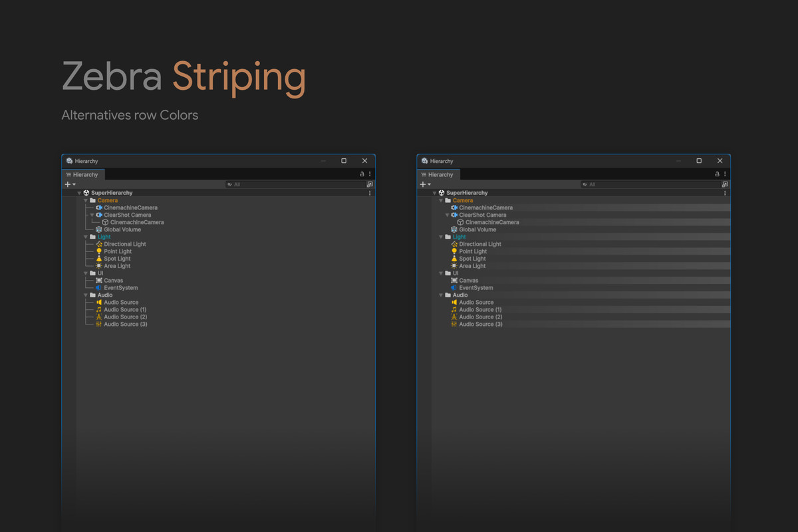The image size is (798, 532).
Task: Select the Spot Light icon in left window
Action: pyautogui.click(x=99, y=259)
